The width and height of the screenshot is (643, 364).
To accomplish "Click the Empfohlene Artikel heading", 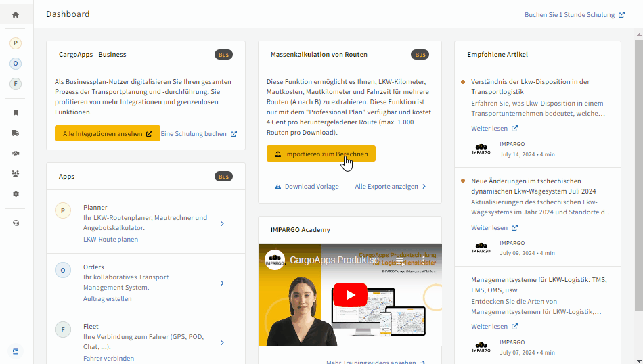I will [497, 55].
